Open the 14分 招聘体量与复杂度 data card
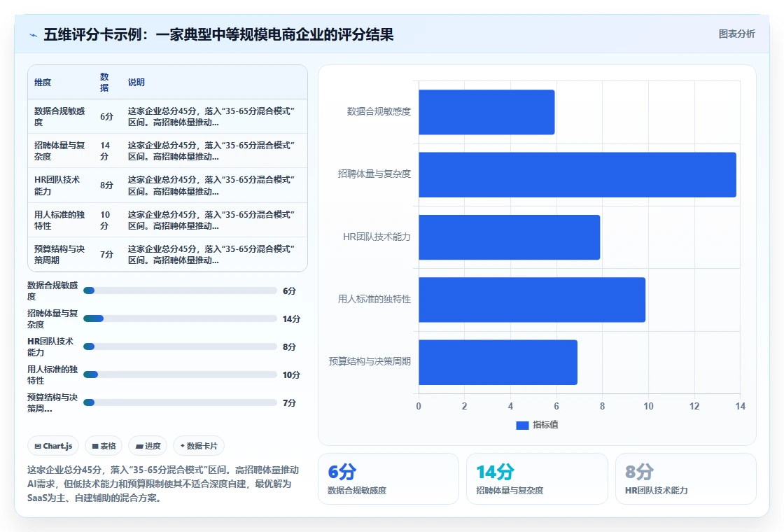Screen dimensions: 784x532 click(537, 479)
